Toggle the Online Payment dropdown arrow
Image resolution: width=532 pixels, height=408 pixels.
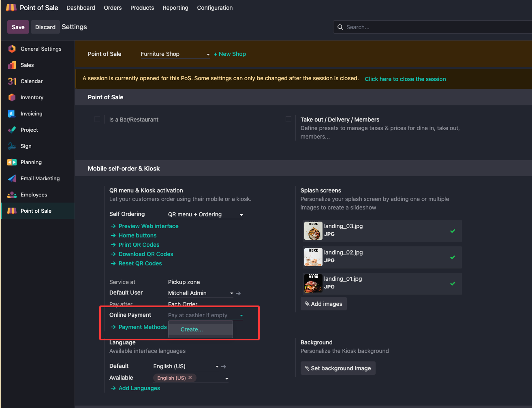pos(241,316)
